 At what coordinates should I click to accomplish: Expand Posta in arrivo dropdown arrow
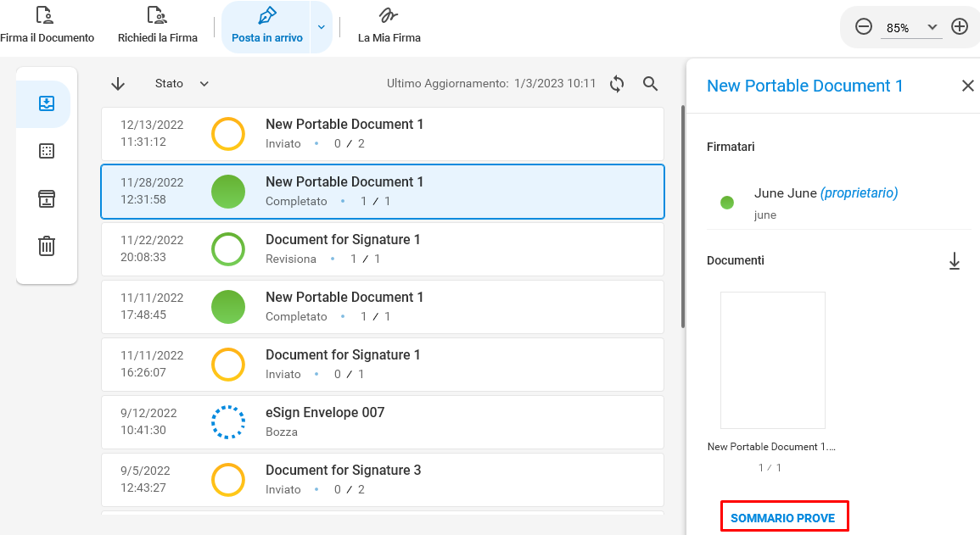point(322,27)
